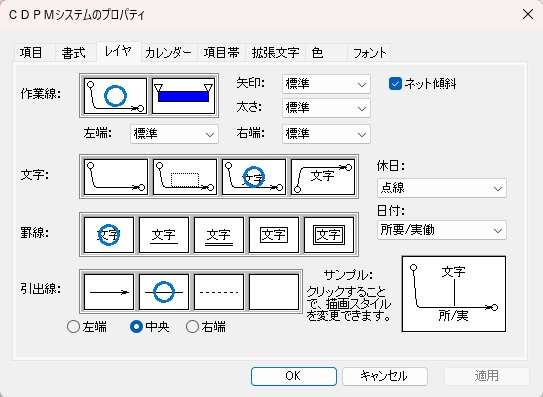543x397 pixels.
Task: Open the 左端 end style dropdown
Action: pos(174,134)
